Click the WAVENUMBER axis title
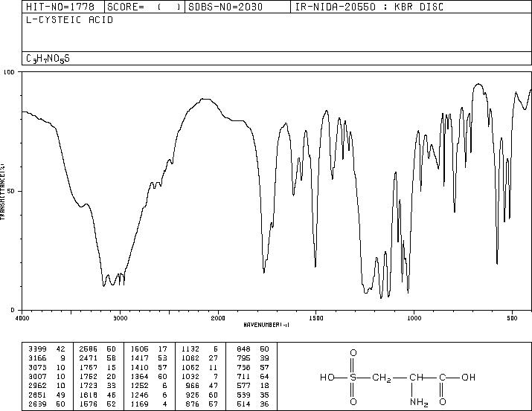Screen dimensions: 532x411 click(x=266, y=325)
